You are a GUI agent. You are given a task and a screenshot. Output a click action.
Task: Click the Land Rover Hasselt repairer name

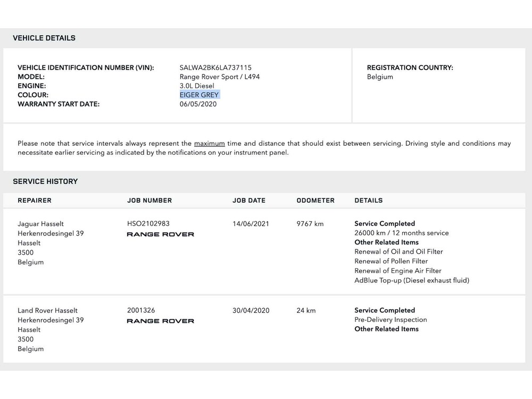47,311
